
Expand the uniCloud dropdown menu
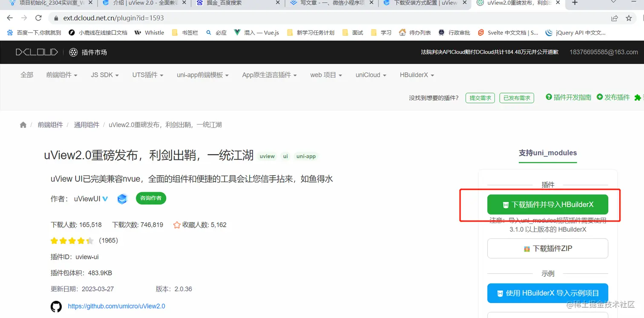(371, 75)
